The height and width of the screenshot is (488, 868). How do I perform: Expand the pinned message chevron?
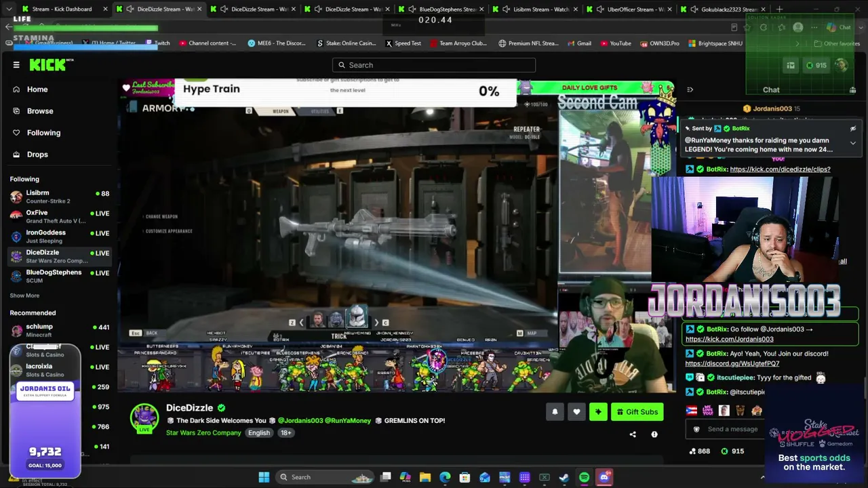[x=852, y=144]
